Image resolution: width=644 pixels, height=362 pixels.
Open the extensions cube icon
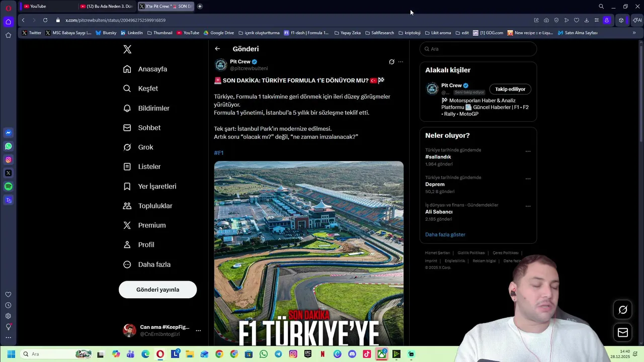[621, 20]
